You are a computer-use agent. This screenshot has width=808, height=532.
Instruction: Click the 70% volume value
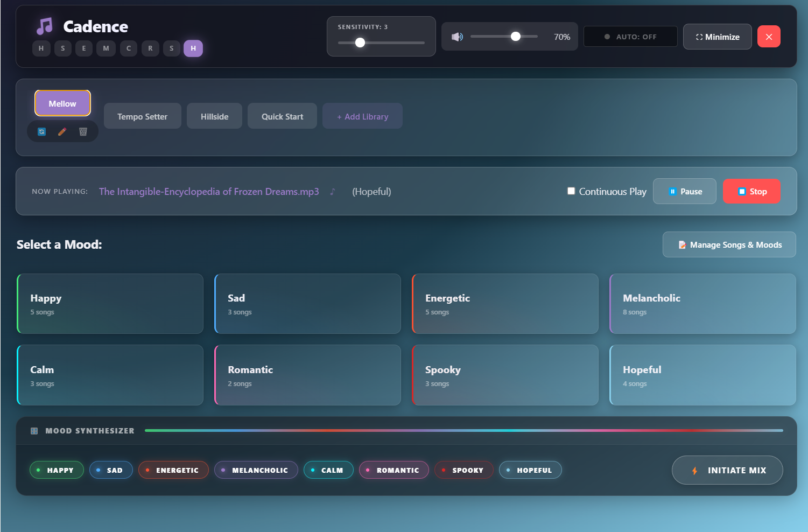click(562, 37)
